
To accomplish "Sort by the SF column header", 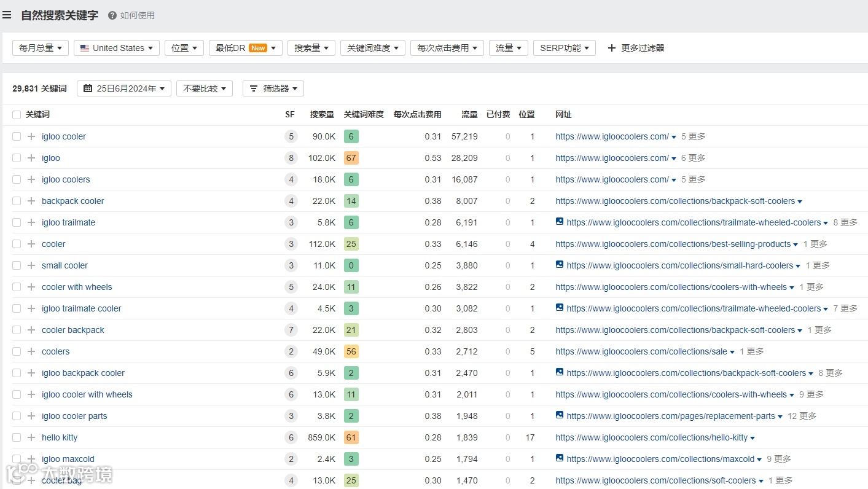I will tap(290, 115).
